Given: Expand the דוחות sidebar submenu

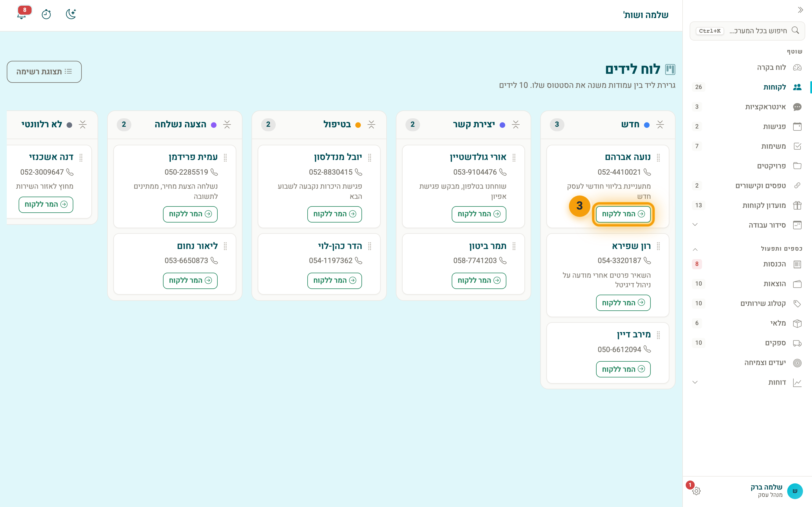Looking at the screenshot, I should 695,382.
